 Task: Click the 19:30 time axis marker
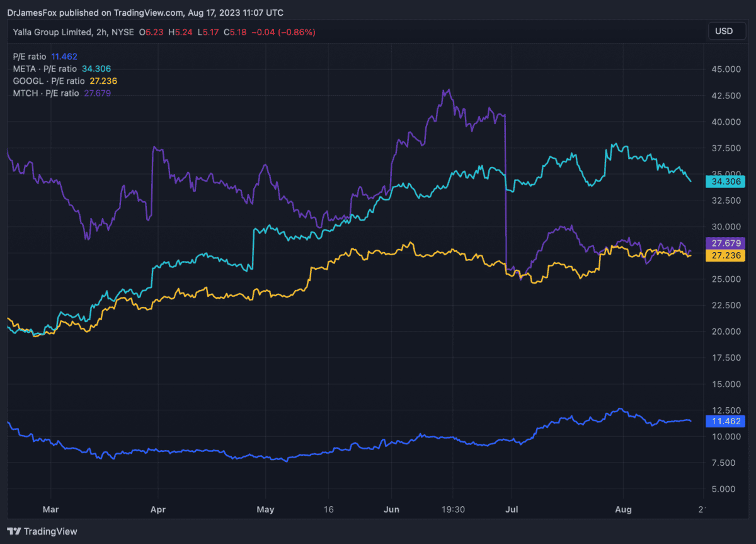pyautogui.click(x=453, y=509)
